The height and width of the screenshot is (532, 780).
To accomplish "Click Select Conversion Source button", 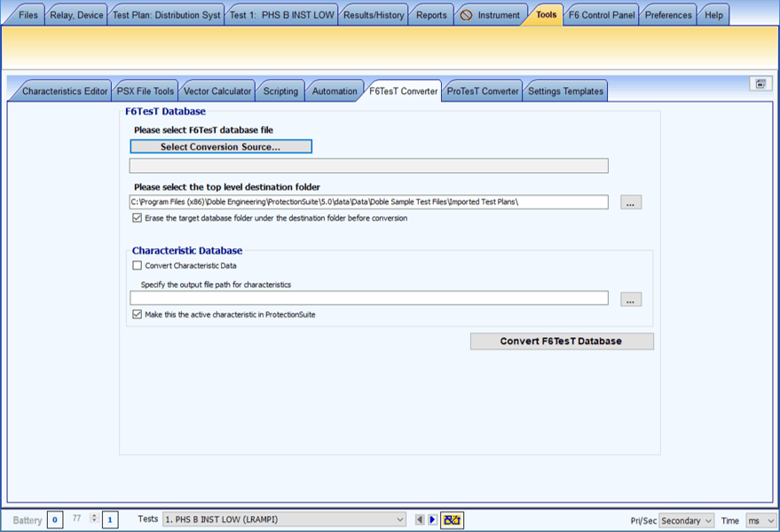I will coord(221,146).
